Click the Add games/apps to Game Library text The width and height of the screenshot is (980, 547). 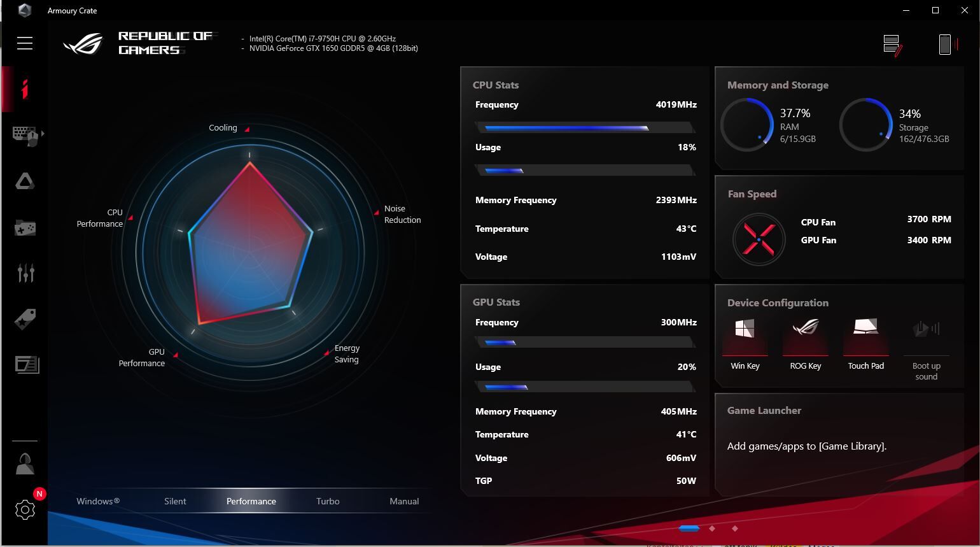(807, 446)
